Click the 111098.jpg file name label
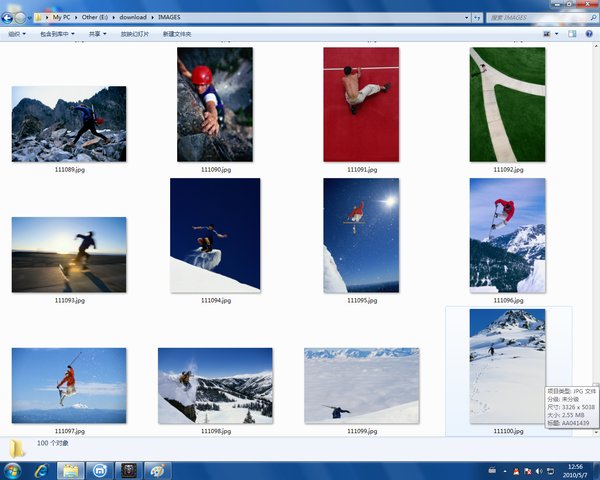Viewport: 600px width, 480px height. point(216,431)
